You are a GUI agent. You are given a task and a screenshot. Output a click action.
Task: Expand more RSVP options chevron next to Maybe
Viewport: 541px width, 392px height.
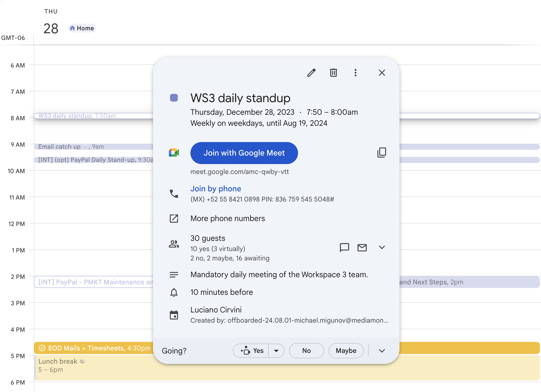click(382, 350)
